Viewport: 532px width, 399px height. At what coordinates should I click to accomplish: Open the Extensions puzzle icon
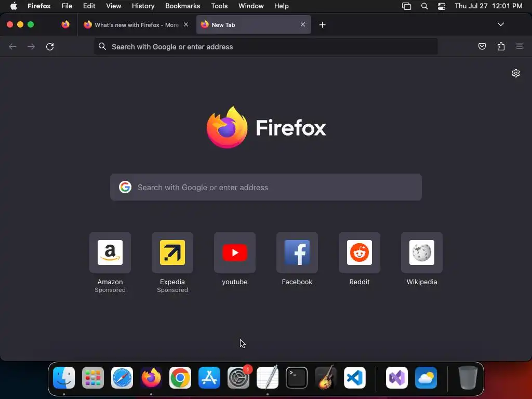point(501,46)
